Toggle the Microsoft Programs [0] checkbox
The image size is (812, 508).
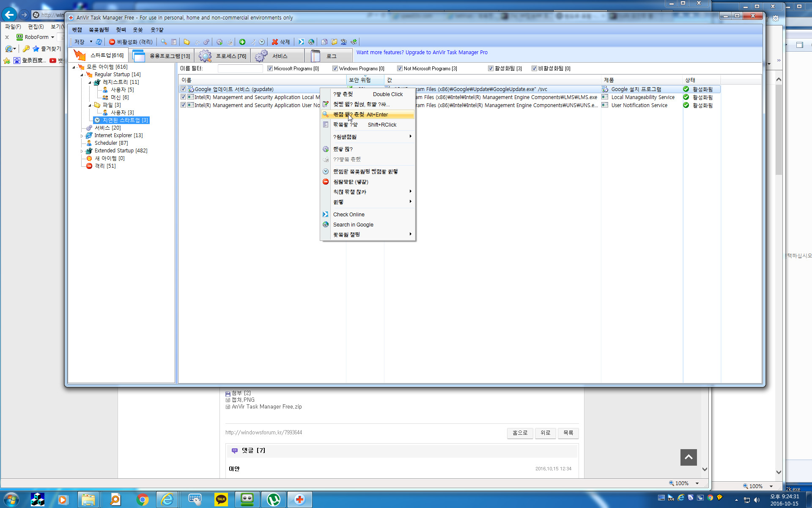pyautogui.click(x=270, y=69)
